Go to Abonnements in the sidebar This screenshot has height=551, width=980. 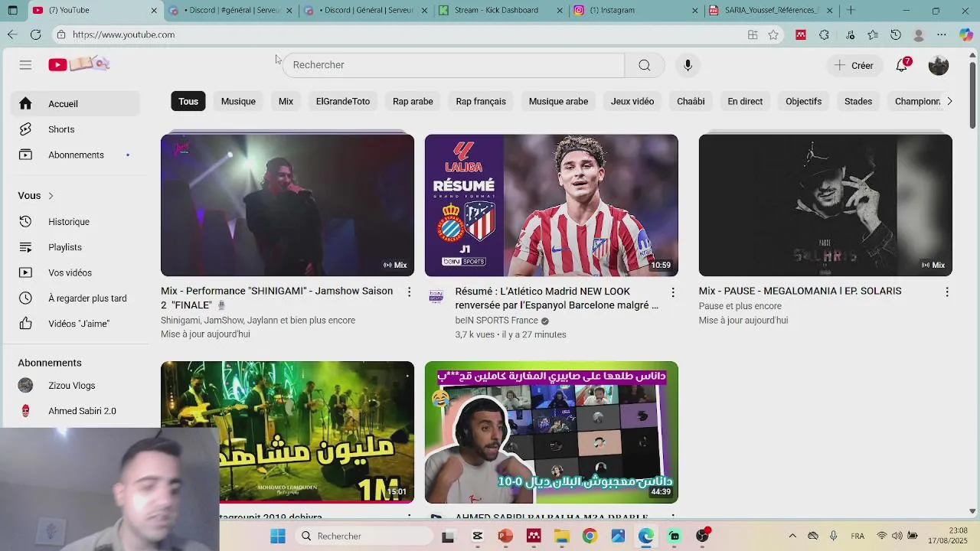click(75, 155)
